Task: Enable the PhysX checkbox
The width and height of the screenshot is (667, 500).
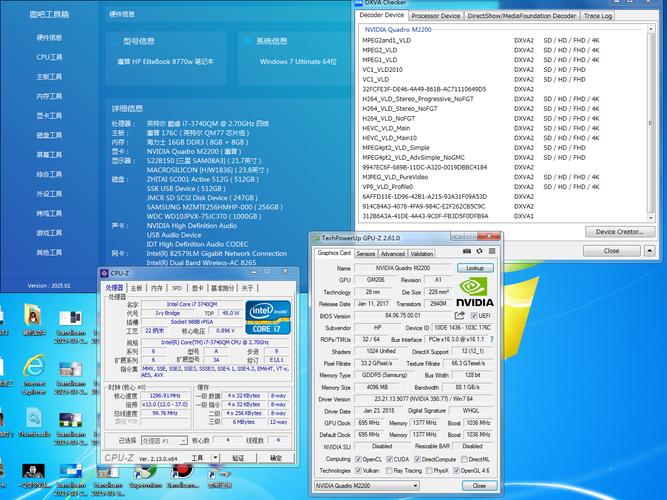Action: [429, 470]
